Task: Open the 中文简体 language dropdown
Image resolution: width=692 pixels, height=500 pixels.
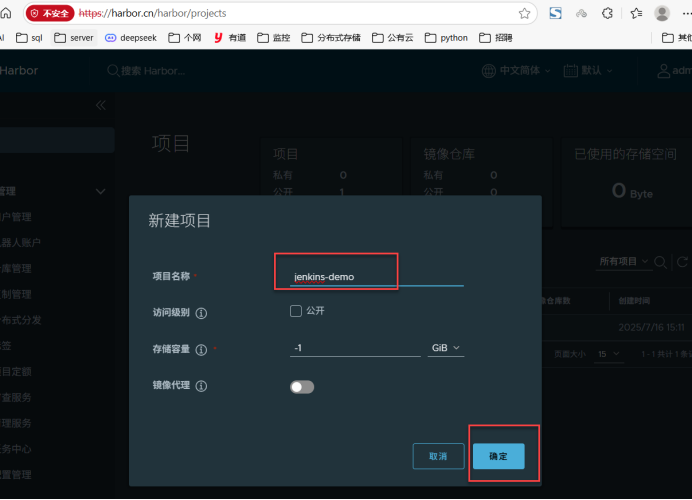Action: coord(516,71)
